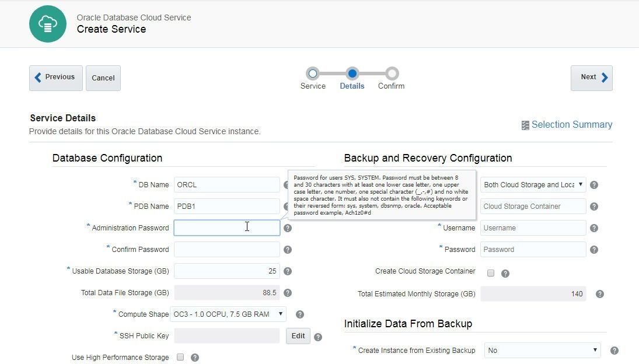The width and height of the screenshot is (639, 364).
Task: Click the Database Configuration heading
Action: tap(107, 158)
